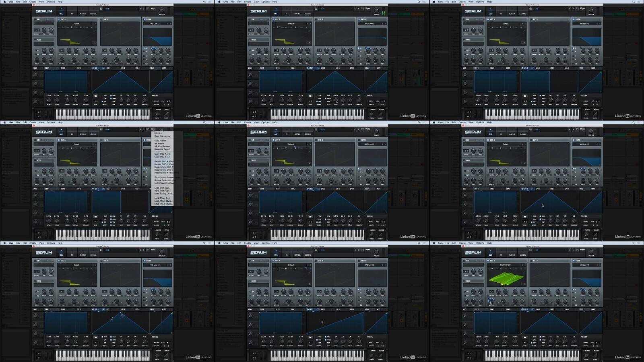The height and width of the screenshot is (362, 644).
Task: Pick 'Revert to Saved' from the open Serum menu
Action: coord(162,149)
